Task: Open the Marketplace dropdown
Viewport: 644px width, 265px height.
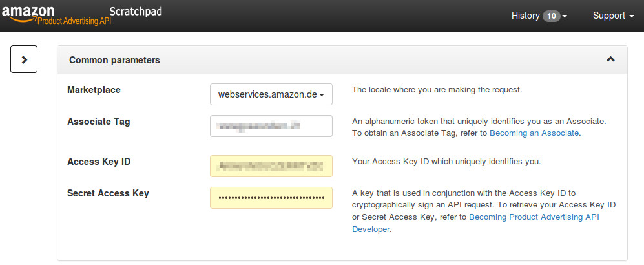Action: coord(271,94)
